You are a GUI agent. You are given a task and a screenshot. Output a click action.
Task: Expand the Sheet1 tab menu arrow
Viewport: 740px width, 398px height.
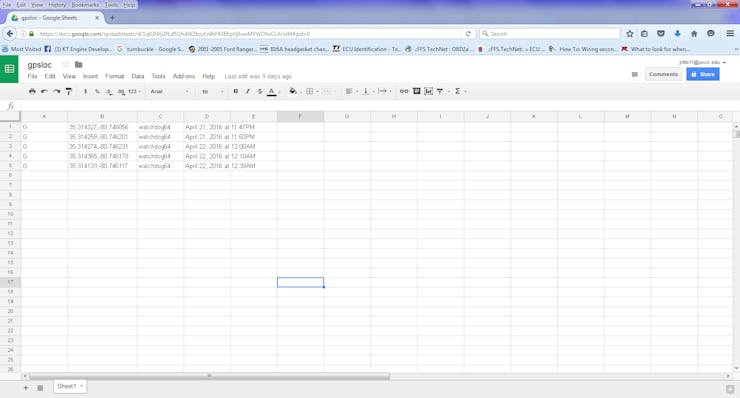[82, 386]
